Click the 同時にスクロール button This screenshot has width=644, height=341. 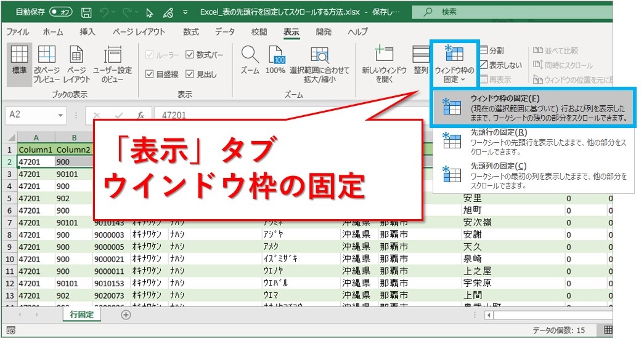point(563,65)
